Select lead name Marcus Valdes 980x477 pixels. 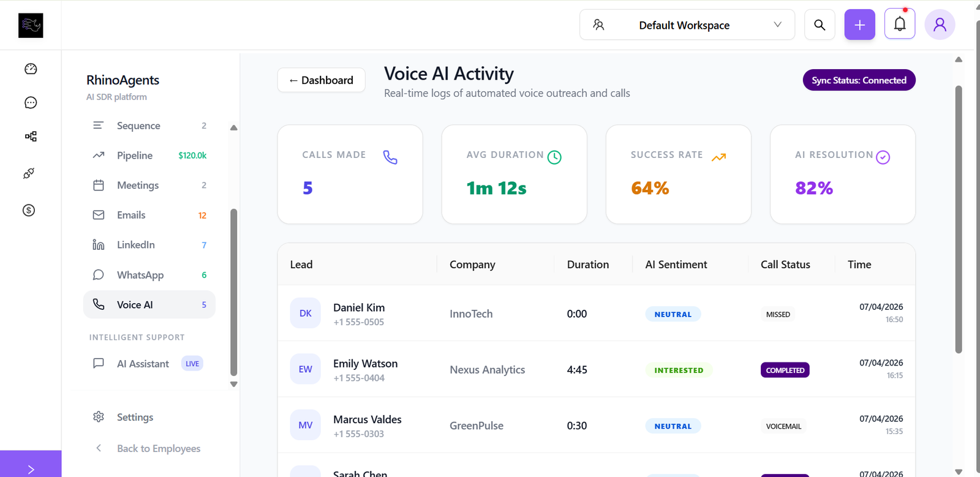[367, 419]
